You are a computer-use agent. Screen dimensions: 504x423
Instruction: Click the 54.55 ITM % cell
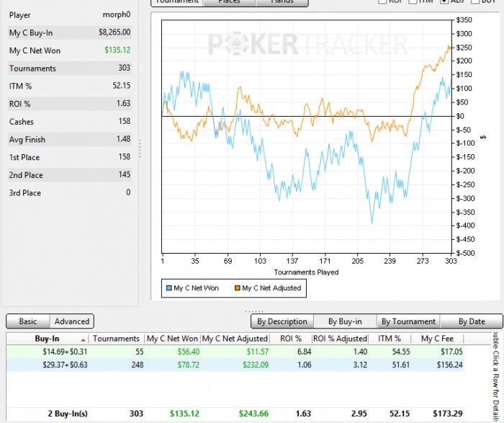pyautogui.click(x=401, y=352)
